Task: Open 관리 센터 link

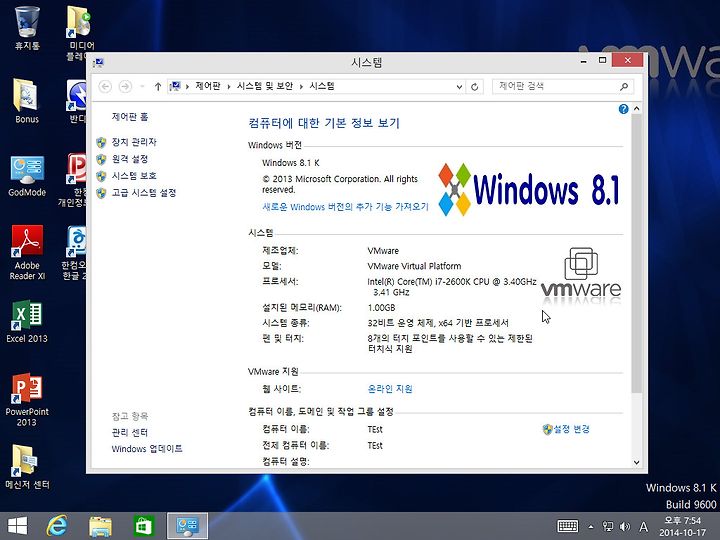Action: coord(129,433)
